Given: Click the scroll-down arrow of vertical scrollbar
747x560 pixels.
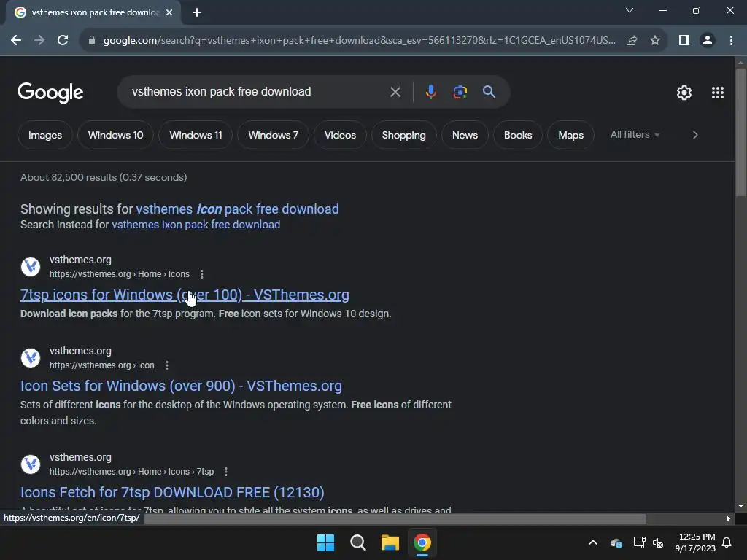Looking at the screenshot, I should point(740,506).
